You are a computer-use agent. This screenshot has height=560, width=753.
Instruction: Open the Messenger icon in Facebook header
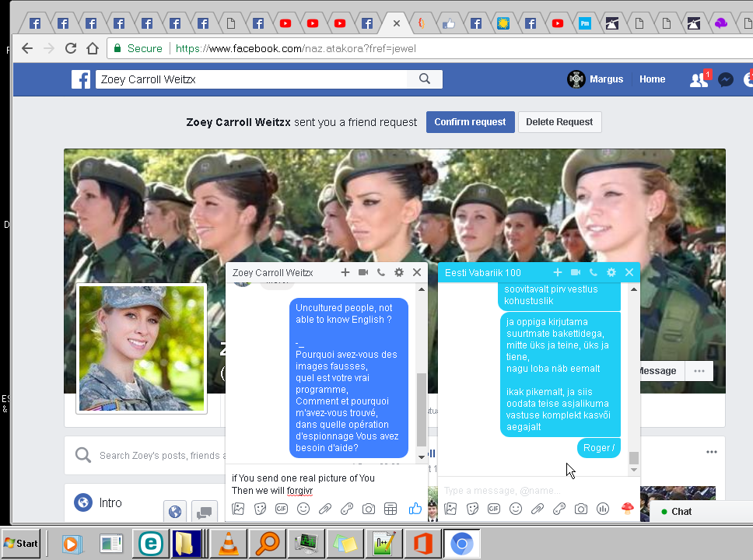pos(725,79)
